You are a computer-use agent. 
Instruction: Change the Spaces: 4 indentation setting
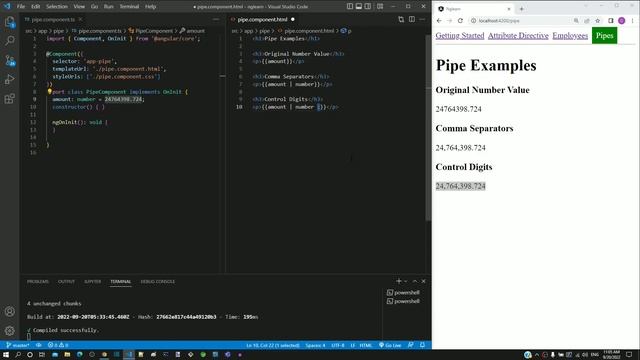click(316, 345)
